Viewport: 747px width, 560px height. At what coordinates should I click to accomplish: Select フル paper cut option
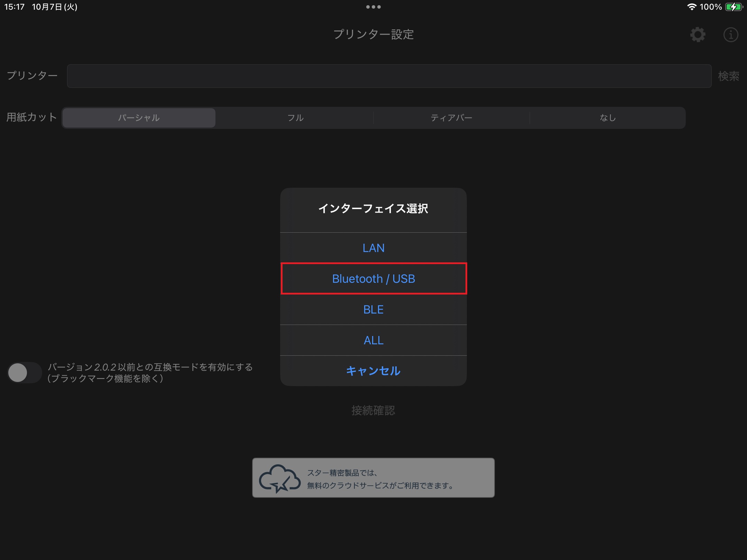pyautogui.click(x=295, y=118)
